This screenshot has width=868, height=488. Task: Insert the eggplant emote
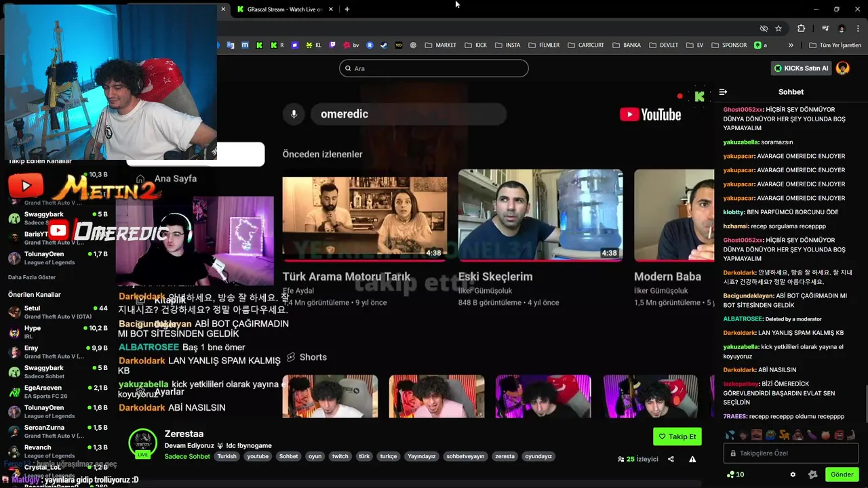(812, 435)
